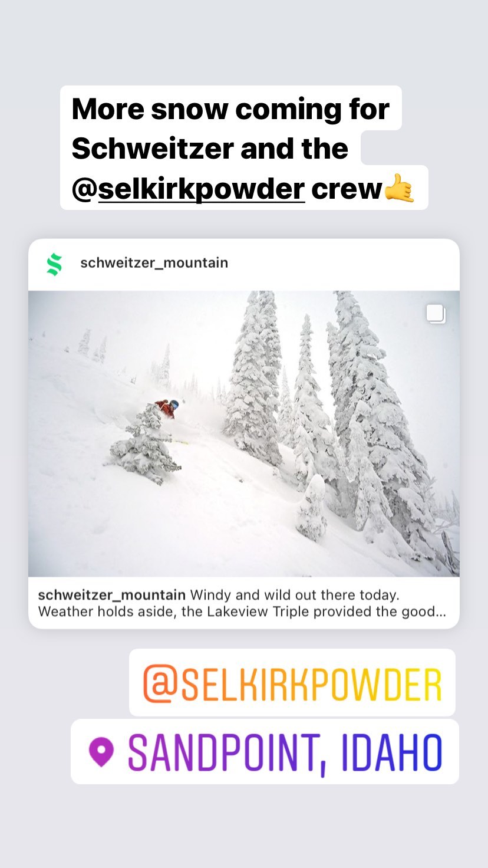This screenshot has width=488, height=868.
Task: Tap the 'More snow coming for' text line
Action: click(x=230, y=109)
